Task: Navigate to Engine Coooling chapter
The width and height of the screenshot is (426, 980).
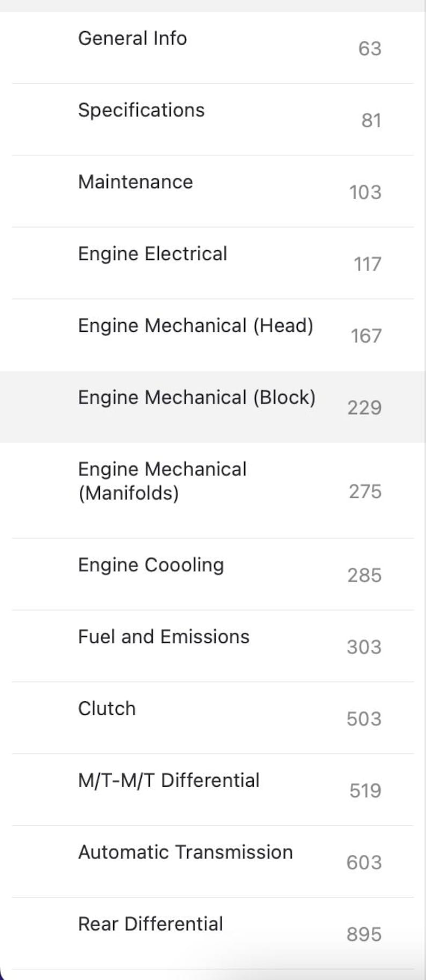Action: click(x=151, y=565)
